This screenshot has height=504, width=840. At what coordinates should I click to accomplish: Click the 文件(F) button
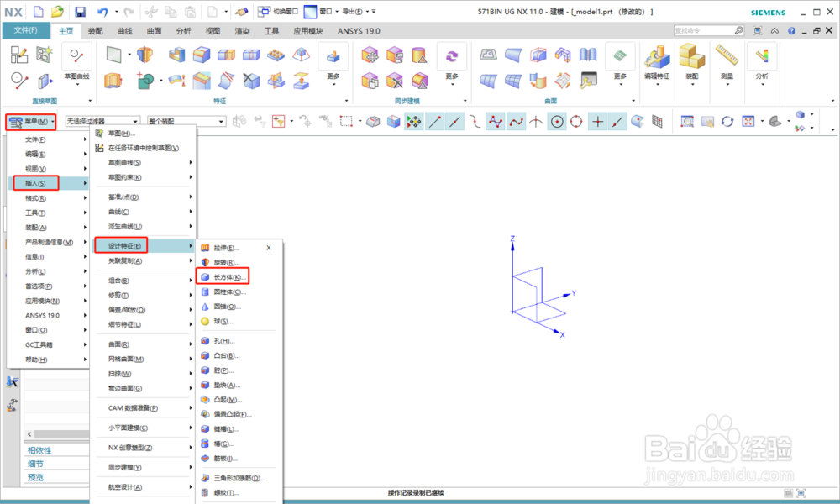pos(26,30)
